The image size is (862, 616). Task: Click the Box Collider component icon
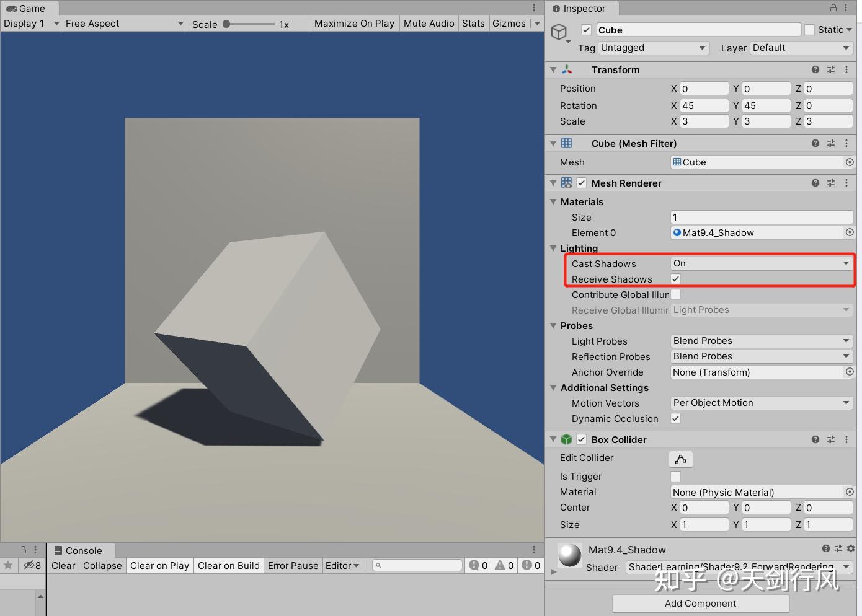point(567,439)
